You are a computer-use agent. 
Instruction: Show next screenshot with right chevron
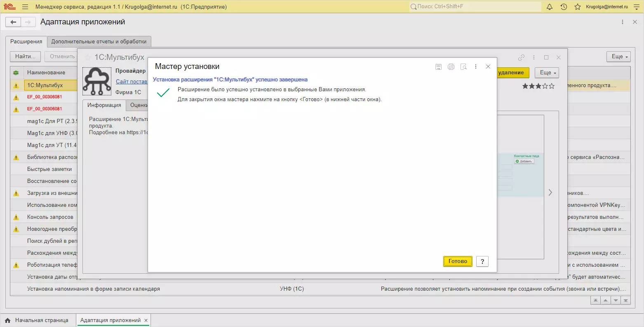click(550, 192)
